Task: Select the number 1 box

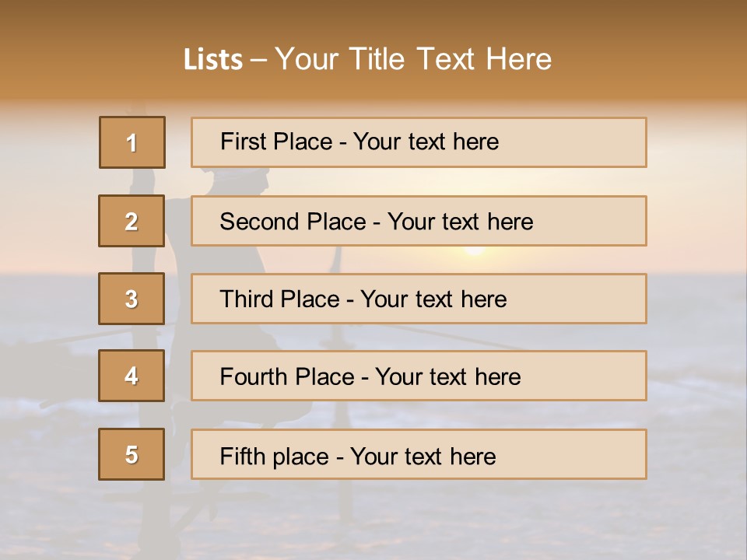Action: [x=132, y=142]
